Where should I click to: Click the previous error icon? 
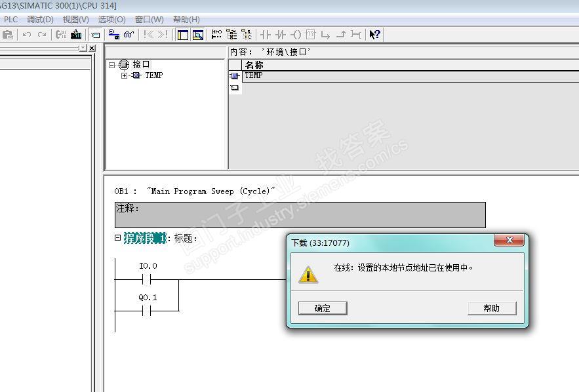coord(148,35)
